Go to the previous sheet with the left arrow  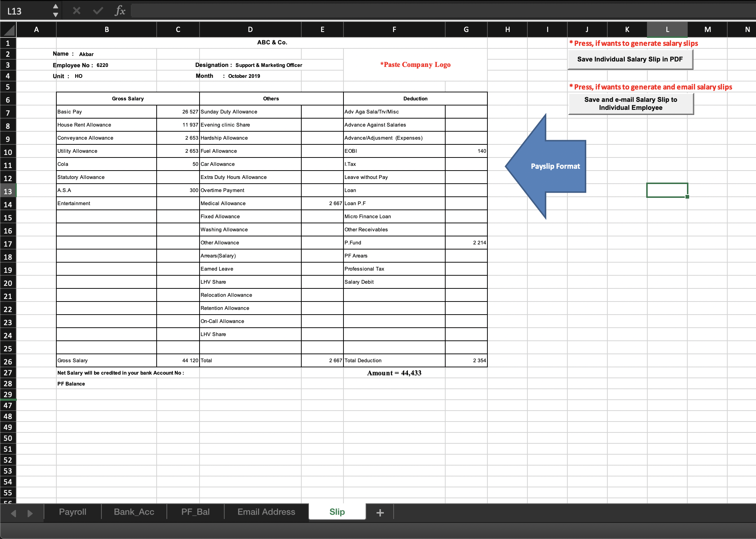[x=13, y=513]
